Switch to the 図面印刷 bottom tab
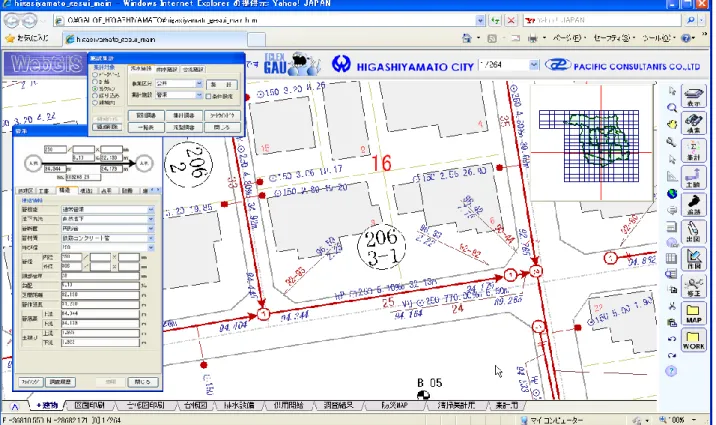Viewport: 716px width, 425px height. [90, 405]
